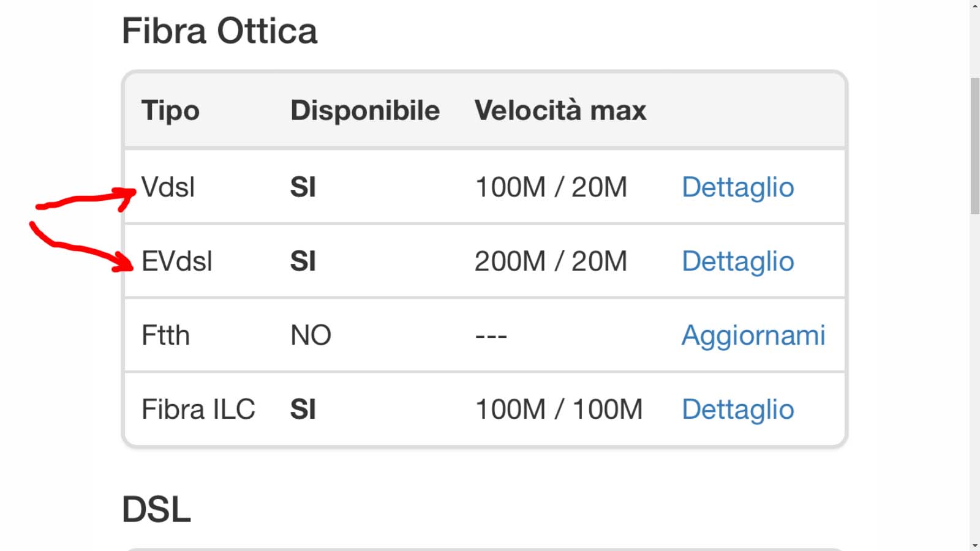Select the Ftth type cell
This screenshot has height=551, width=980.
(x=165, y=335)
